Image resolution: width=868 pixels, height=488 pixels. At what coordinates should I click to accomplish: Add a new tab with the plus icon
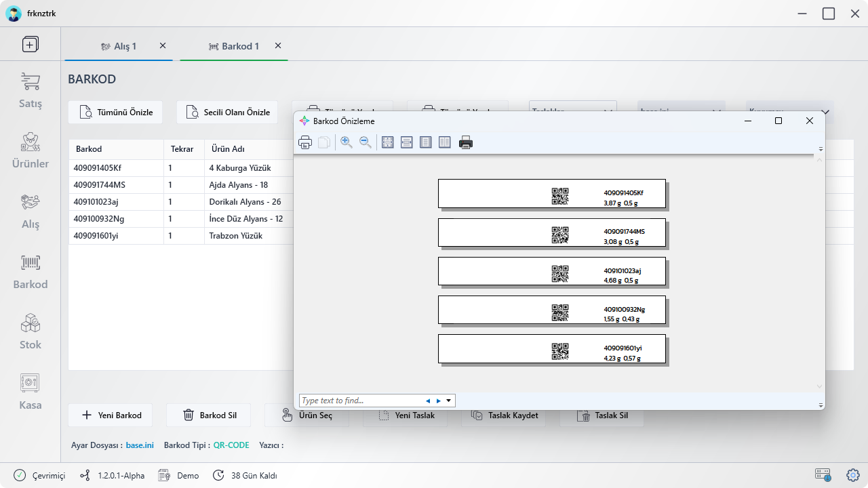click(x=31, y=44)
